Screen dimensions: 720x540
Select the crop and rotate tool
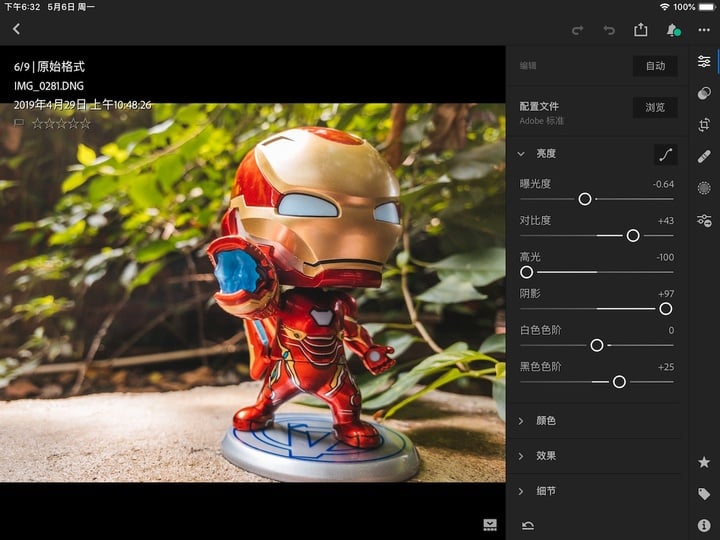704,124
